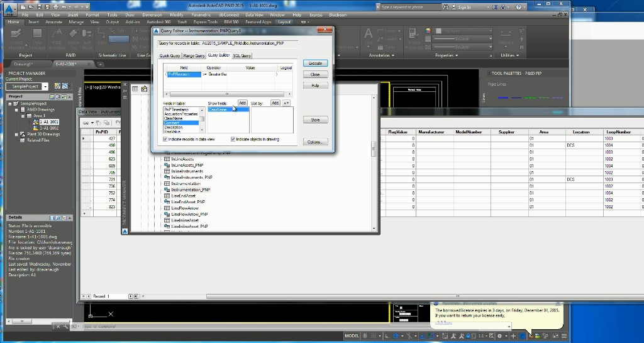
Task: Toggle grid display in status bar
Action: coord(365,335)
